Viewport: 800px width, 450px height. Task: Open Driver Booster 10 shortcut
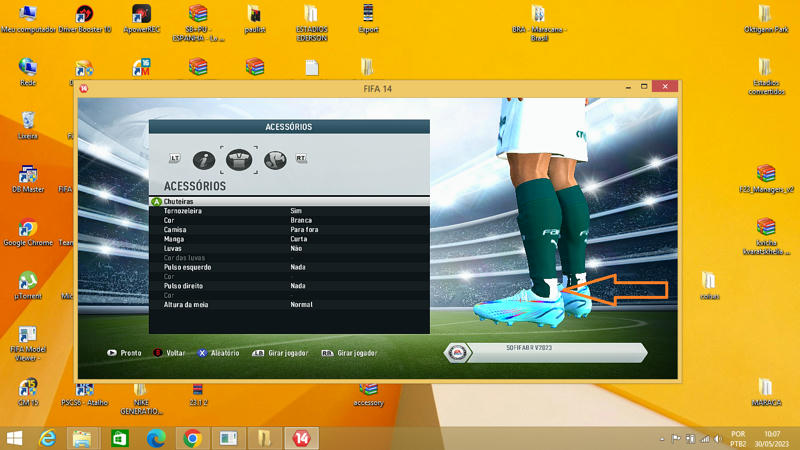(x=85, y=19)
